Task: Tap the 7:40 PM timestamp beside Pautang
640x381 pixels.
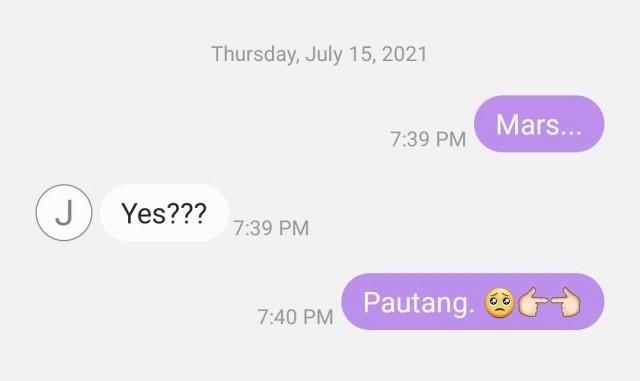Action: coord(295,317)
